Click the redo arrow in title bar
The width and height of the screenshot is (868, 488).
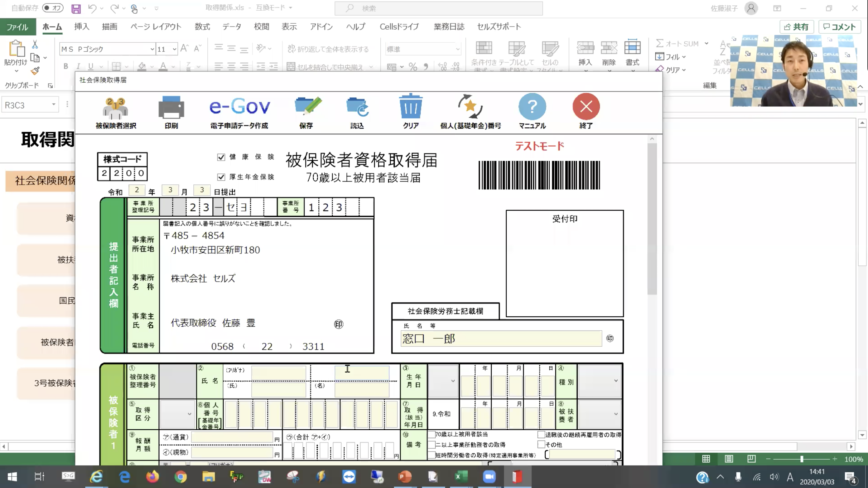pyautogui.click(x=114, y=8)
